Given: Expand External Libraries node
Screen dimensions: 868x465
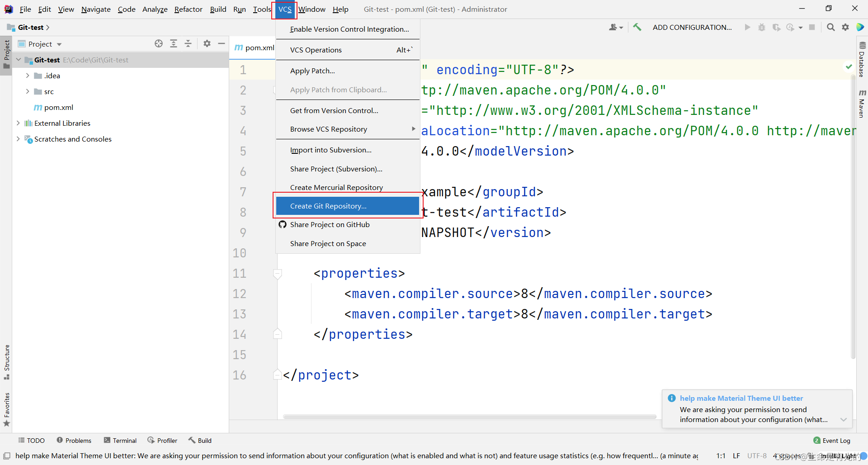Looking at the screenshot, I should click(18, 123).
